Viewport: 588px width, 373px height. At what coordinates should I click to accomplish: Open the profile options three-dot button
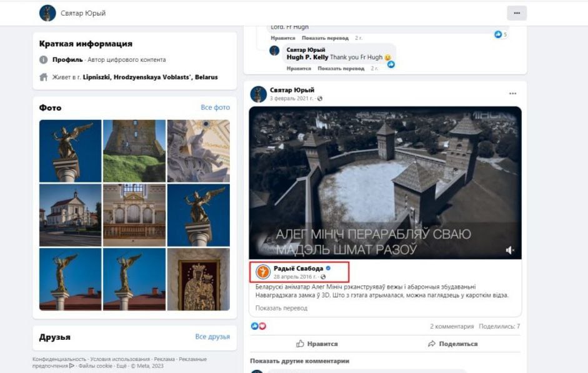516,13
